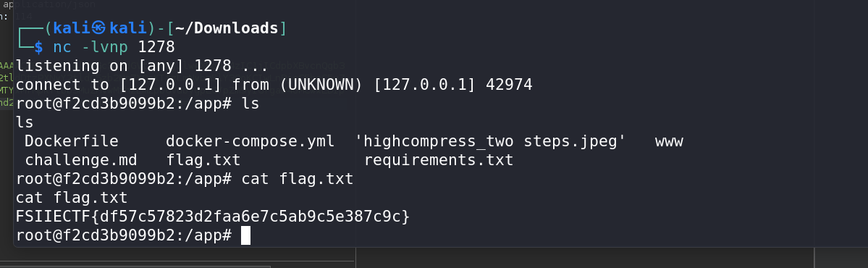The image size is (868, 268).
Task: Click the 'ls' command after the root prompt
Action: [x=250, y=104]
